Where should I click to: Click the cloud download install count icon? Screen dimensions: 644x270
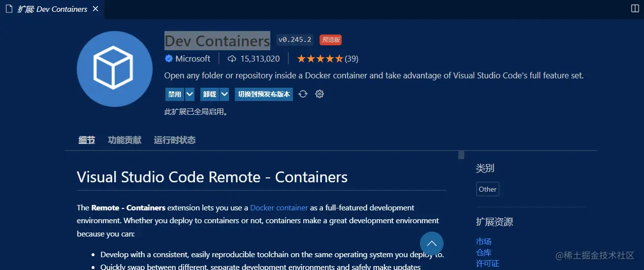pyautogui.click(x=232, y=59)
